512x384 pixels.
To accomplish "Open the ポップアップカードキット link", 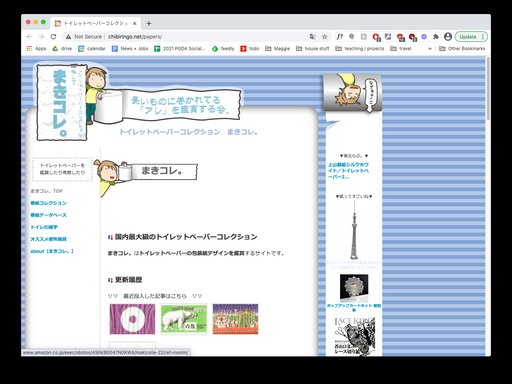I will [354, 307].
